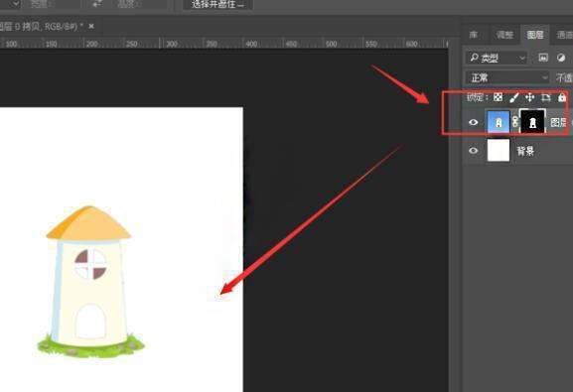Select the blue layer image thumbnail
The height and width of the screenshot is (392, 573).
tap(499, 122)
